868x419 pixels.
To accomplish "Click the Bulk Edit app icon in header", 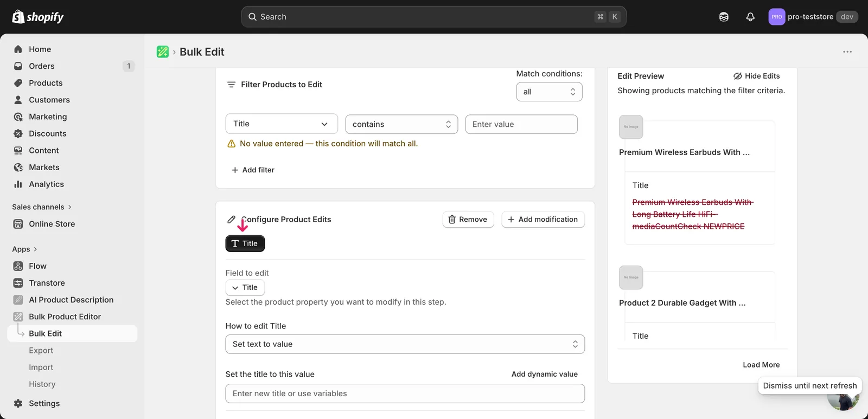I will (x=163, y=51).
